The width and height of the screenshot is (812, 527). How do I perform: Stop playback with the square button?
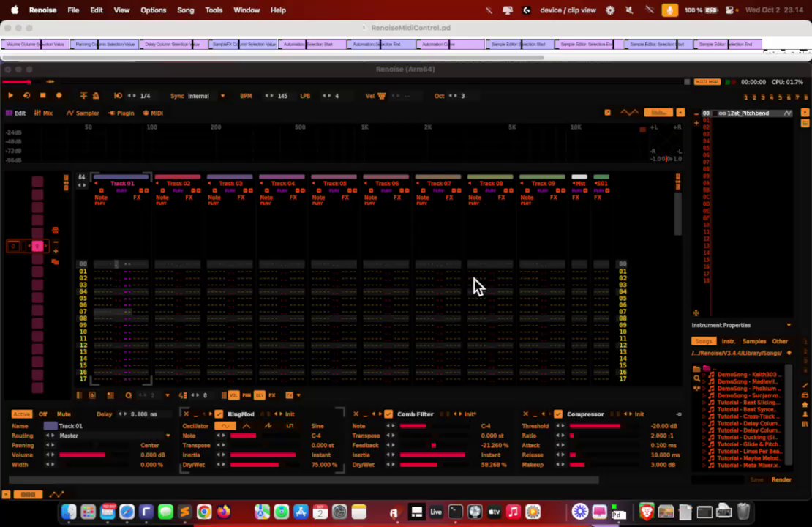coord(43,95)
